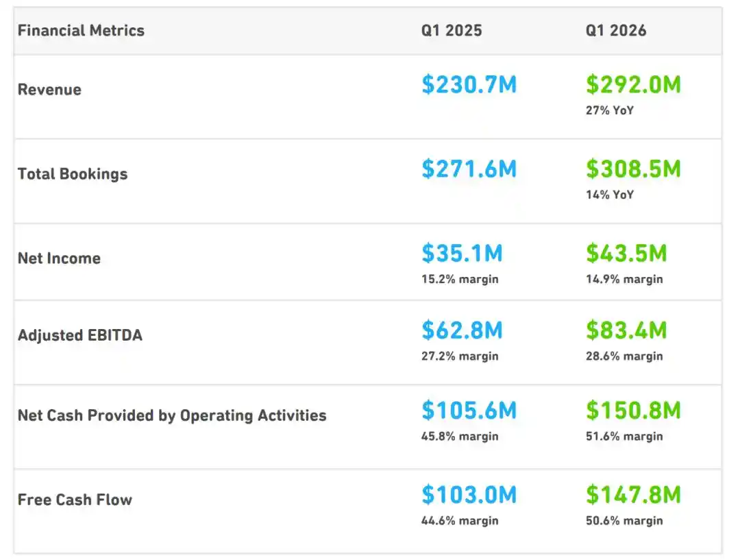Click the Adjusted EBITDA row label
Image resolution: width=740 pixels, height=560 pixels.
pos(80,335)
